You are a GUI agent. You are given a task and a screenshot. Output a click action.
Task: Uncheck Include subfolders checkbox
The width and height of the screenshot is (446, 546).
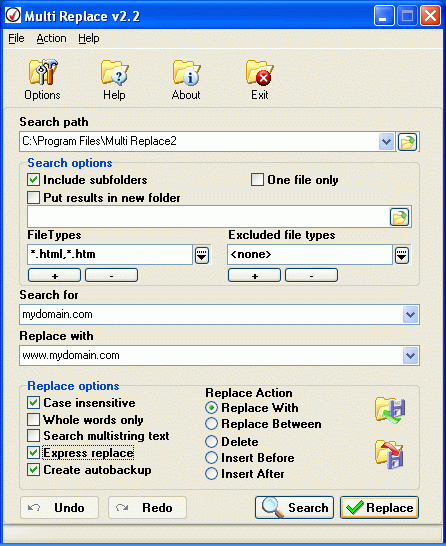click(33, 180)
